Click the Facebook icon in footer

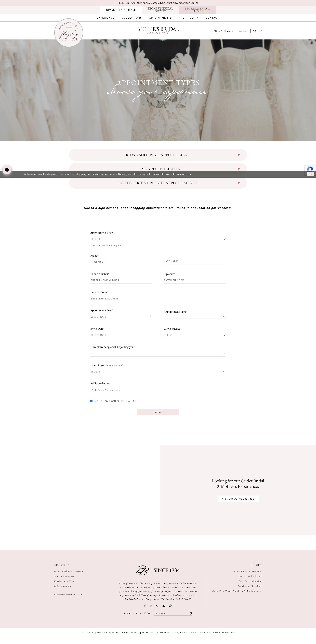(x=145, y=606)
